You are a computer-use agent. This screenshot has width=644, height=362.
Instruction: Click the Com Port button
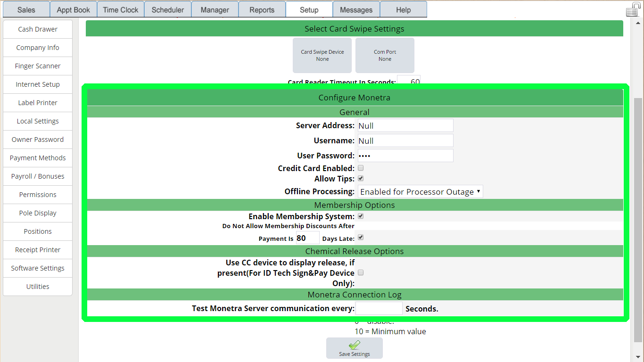[385, 55]
